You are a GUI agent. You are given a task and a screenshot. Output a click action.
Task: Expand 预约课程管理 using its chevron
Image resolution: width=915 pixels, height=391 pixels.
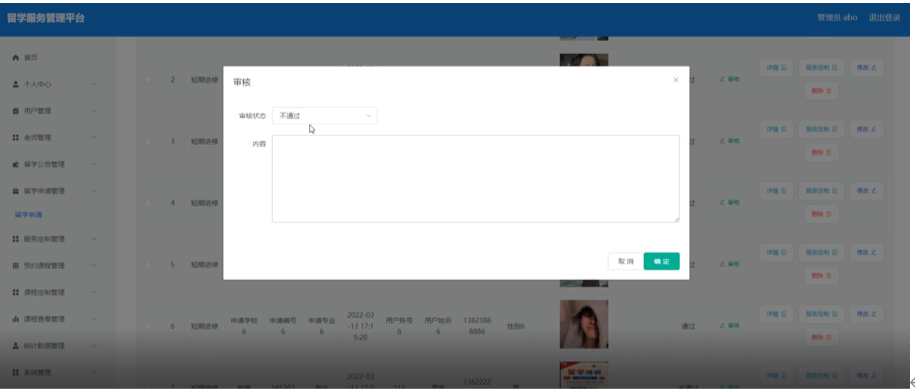point(94,266)
